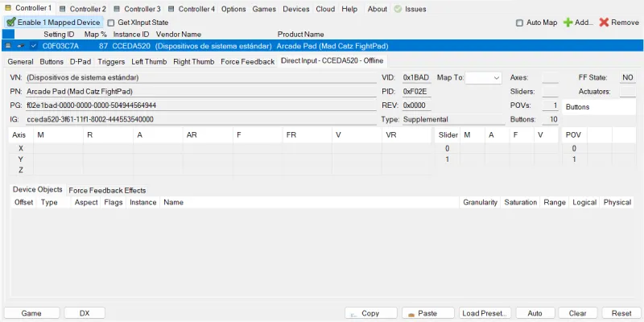Click the Controller 2 tab status icon

[62, 9]
